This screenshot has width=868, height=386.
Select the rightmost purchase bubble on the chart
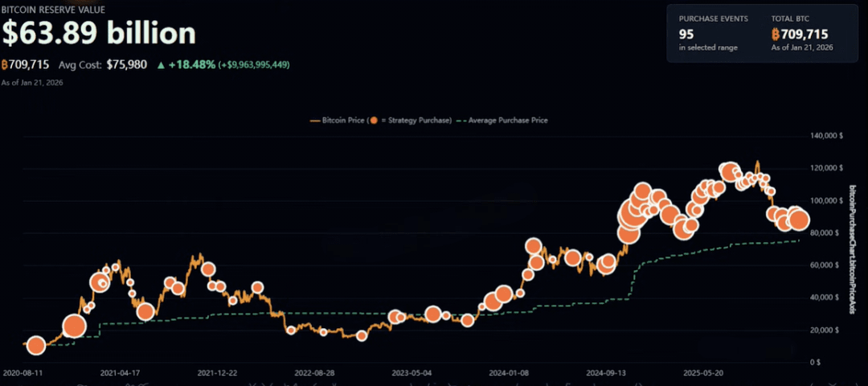coord(799,220)
